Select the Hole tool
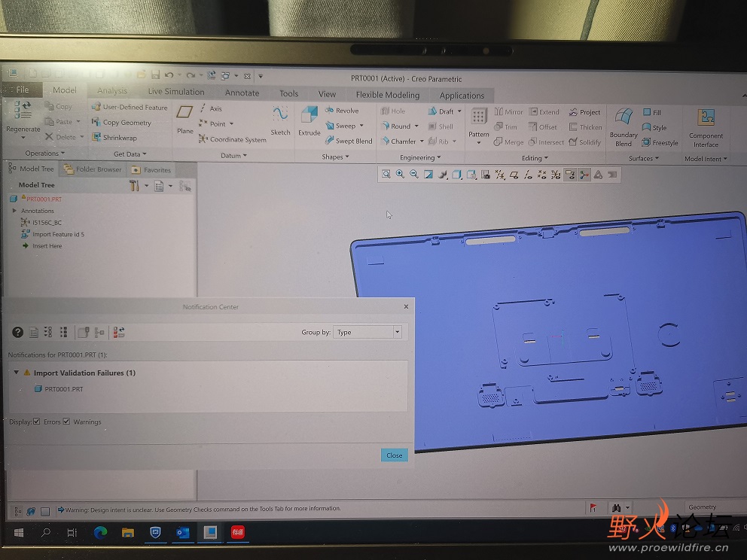The image size is (747, 560). (393, 111)
